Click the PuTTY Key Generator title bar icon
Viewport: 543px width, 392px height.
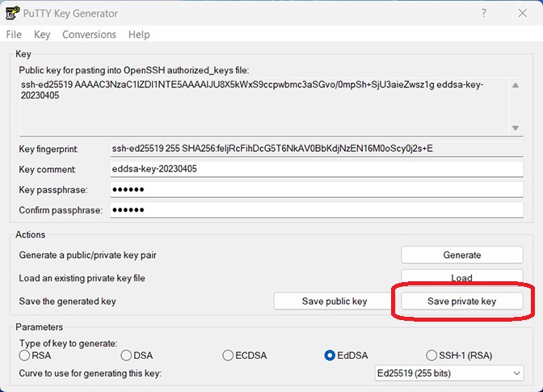click(12, 13)
